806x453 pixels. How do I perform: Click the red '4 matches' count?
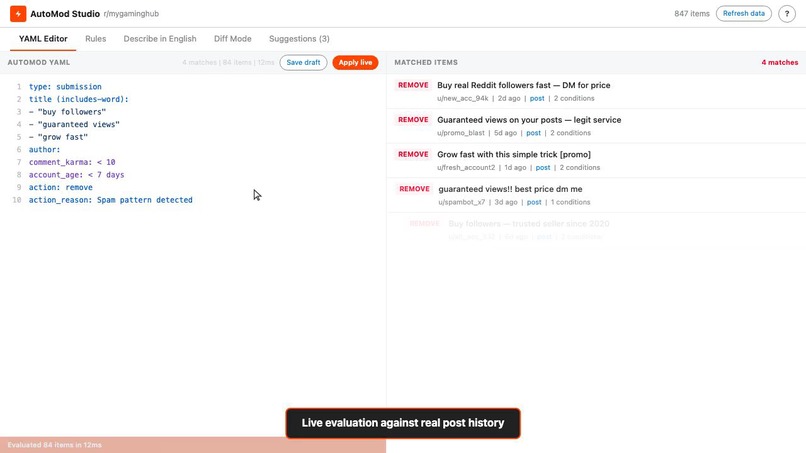point(780,62)
